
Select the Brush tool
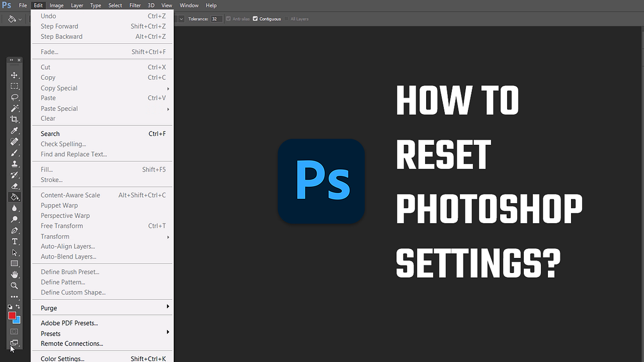(14, 153)
